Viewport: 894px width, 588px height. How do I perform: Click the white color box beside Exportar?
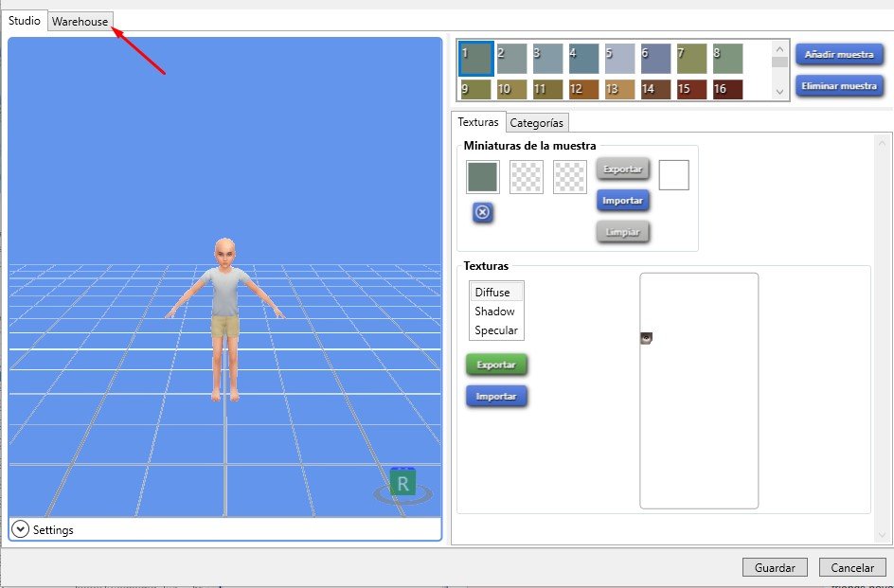(x=673, y=175)
